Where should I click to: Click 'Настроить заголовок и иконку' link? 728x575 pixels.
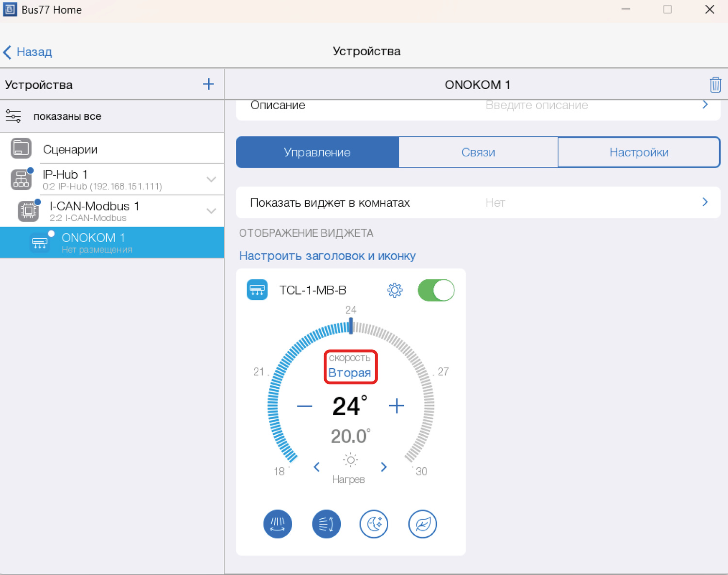coord(327,256)
